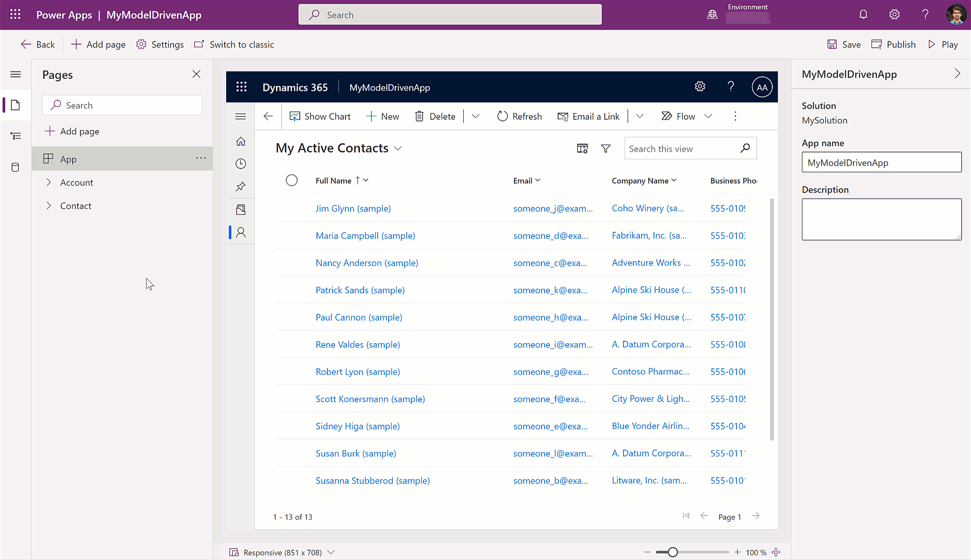Collapse the Pages panel hamburger icon

16,74
